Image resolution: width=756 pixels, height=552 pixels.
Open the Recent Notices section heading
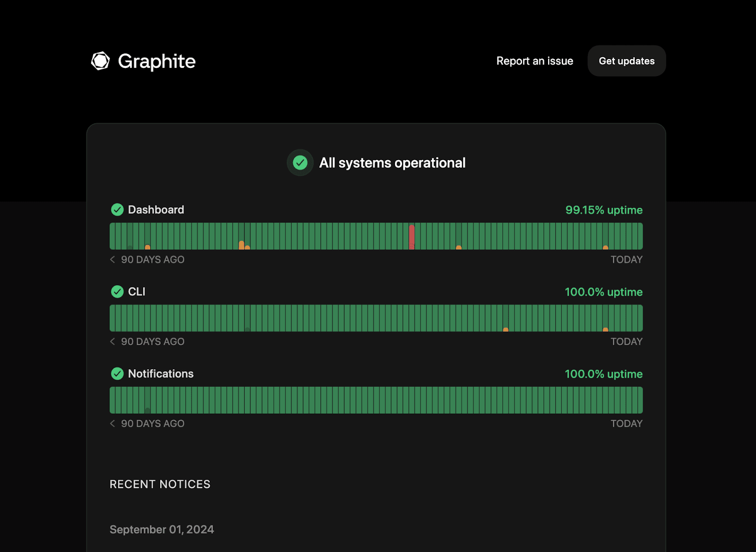[x=160, y=484]
